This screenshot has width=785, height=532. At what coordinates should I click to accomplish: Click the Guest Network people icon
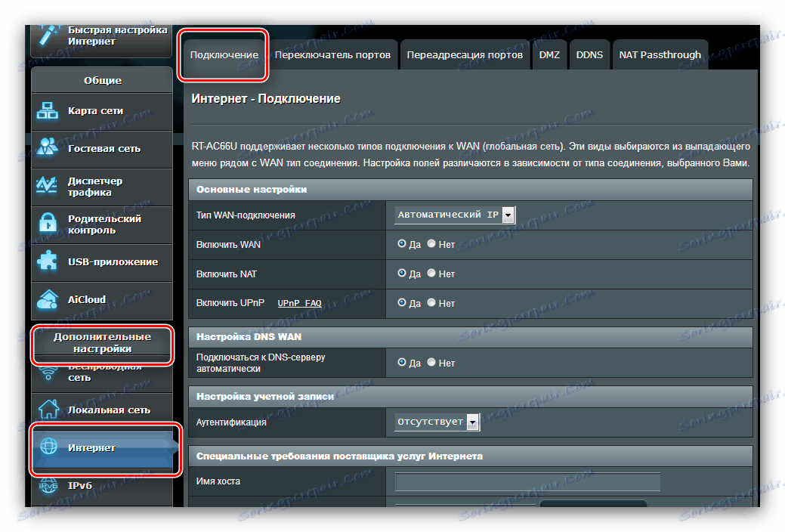click(47, 147)
